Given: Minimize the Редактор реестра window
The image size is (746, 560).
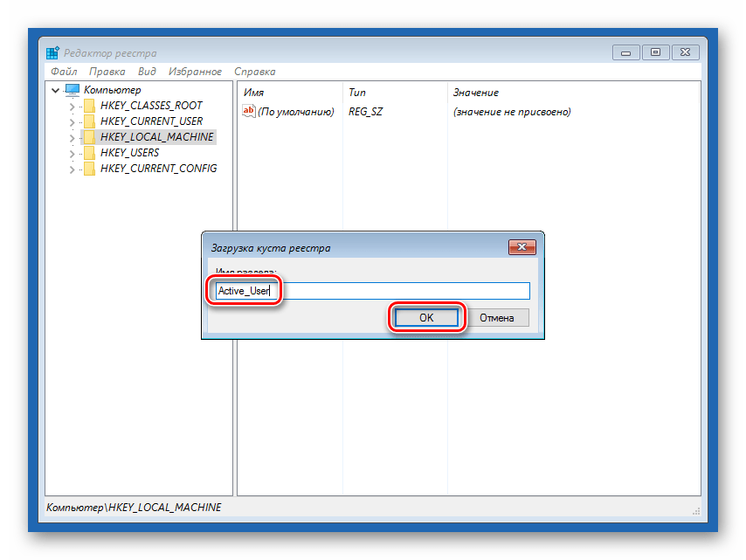Looking at the screenshot, I should (625, 52).
